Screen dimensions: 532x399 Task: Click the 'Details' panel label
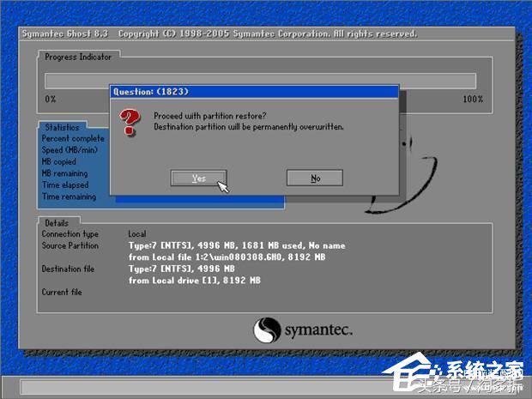click(57, 223)
